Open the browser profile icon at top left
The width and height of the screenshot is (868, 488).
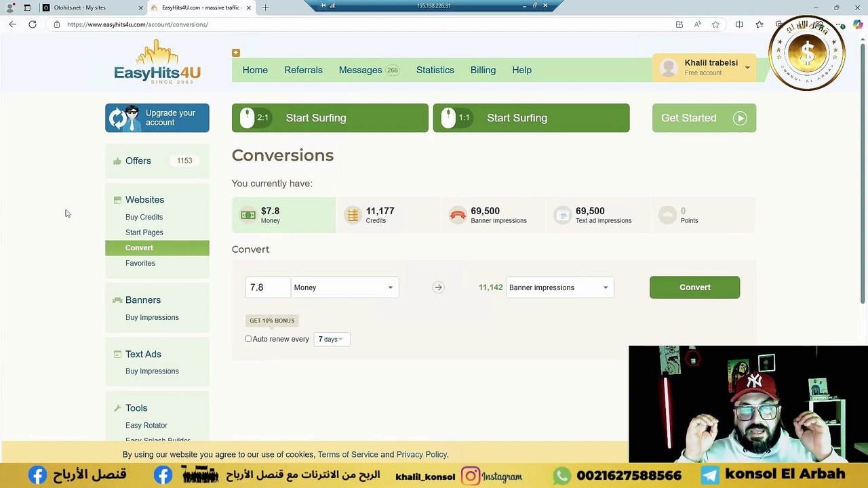(9, 7)
